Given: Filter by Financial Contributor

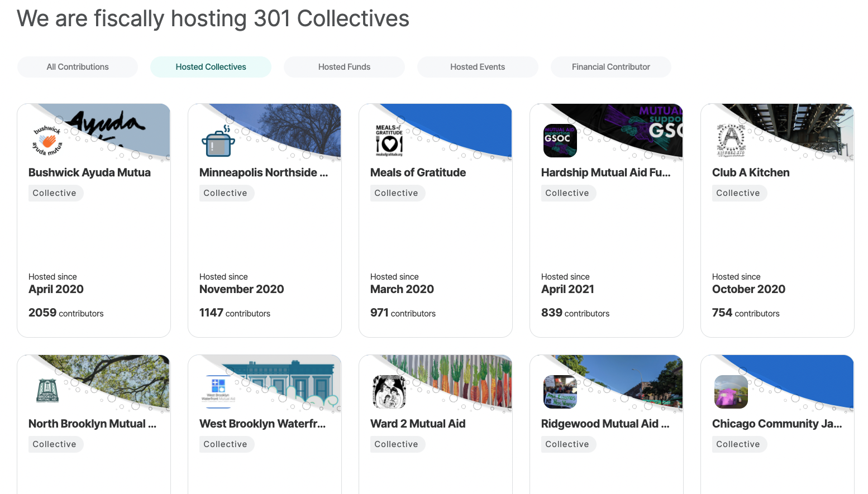Looking at the screenshot, I should coord(611,67).
